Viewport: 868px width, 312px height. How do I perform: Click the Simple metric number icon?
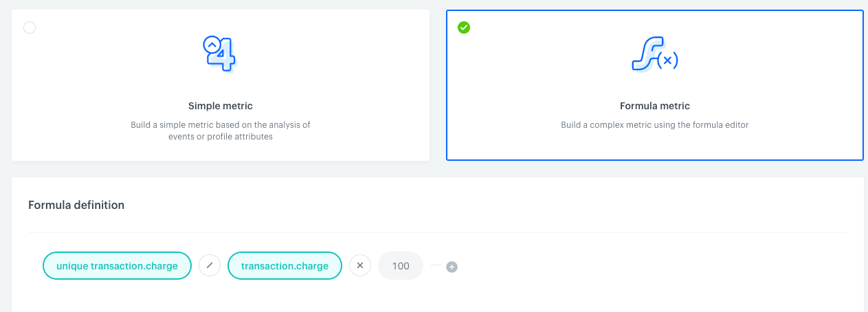coord(220,54)
